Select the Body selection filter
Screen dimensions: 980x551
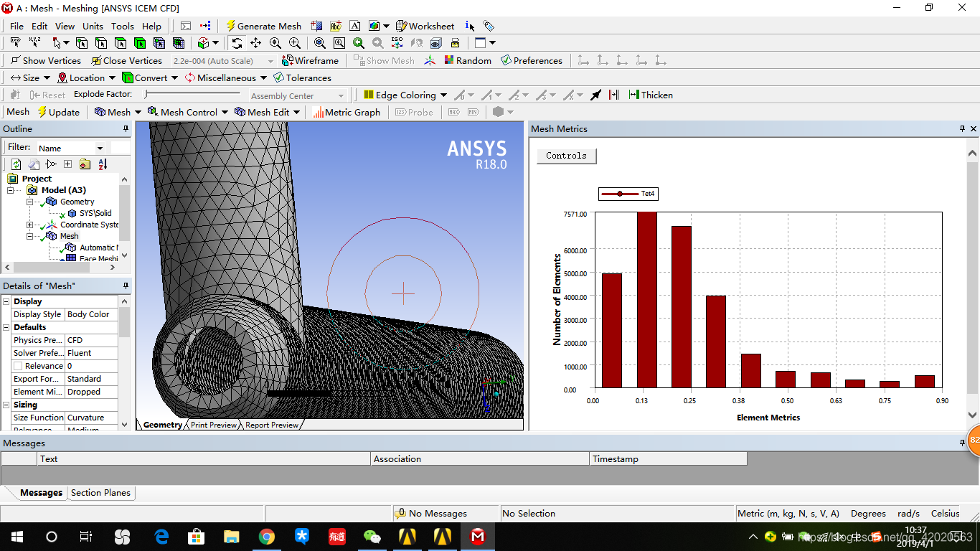(140, 43)
